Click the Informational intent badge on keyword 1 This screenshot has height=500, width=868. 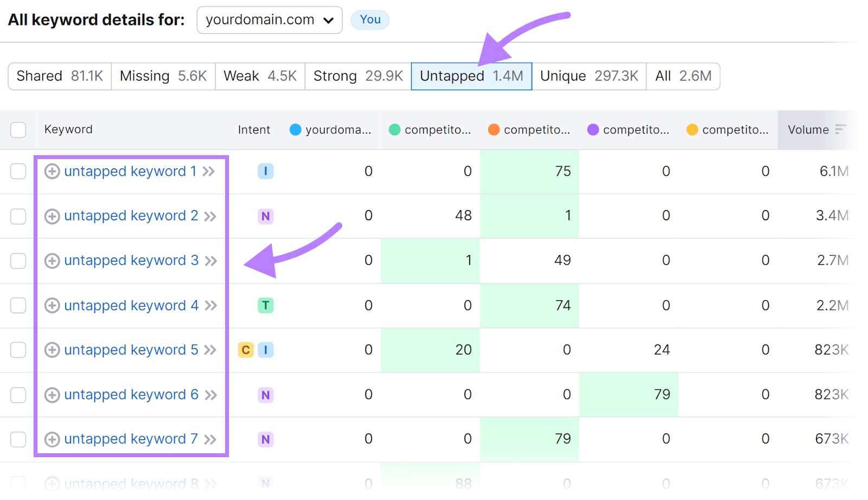(x=265, y=171)
